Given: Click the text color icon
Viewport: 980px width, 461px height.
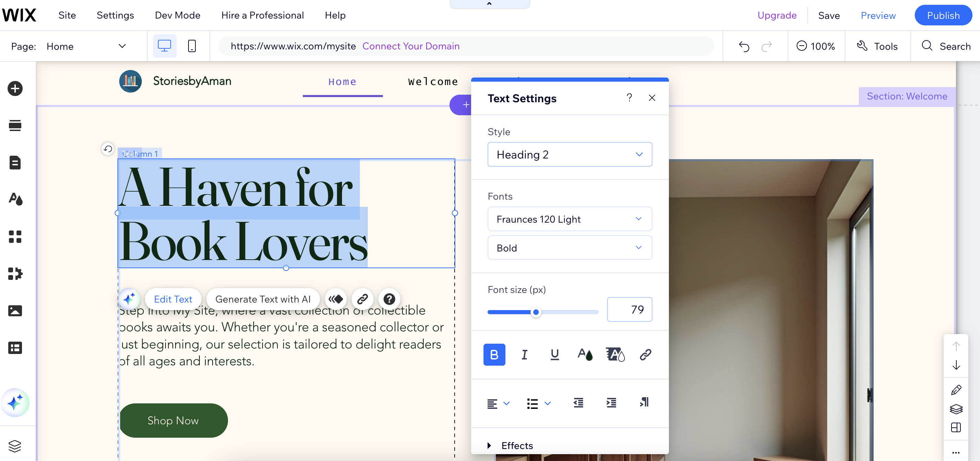Looking at the screenshot, I should (x=585, y=355).
